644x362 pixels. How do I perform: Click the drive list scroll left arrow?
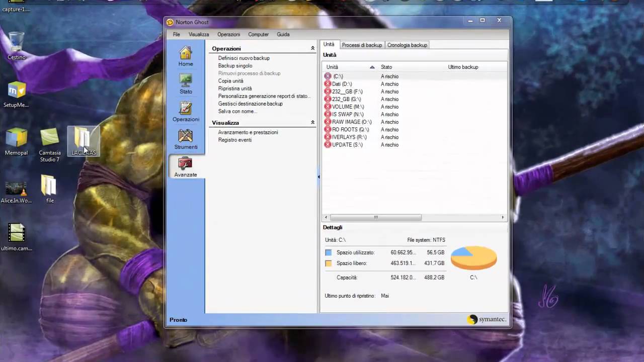326,217
